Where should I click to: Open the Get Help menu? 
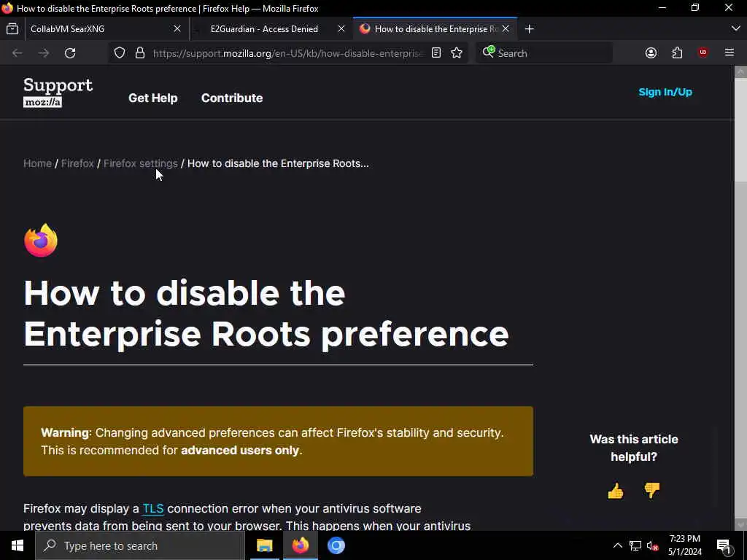tap(153, 98)
